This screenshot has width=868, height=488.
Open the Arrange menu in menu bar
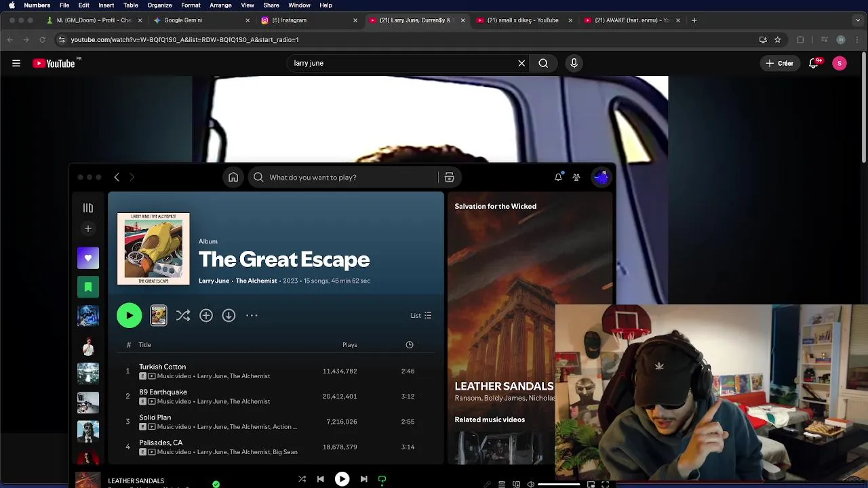[x=220, y=5]
